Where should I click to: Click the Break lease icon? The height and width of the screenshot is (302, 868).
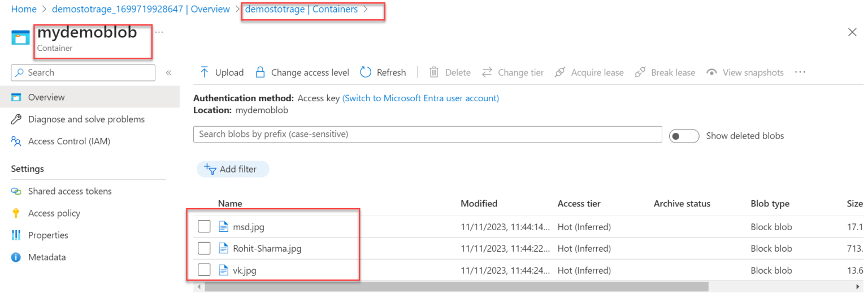[640, 72]
